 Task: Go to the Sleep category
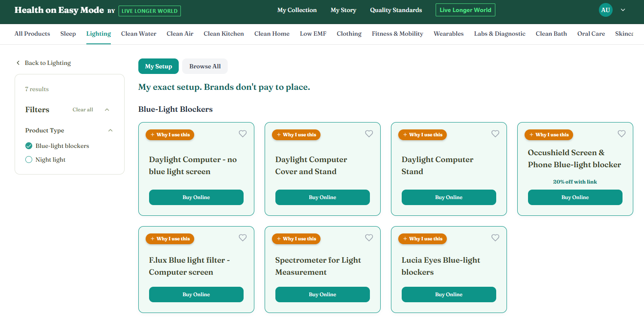point(68,34)
